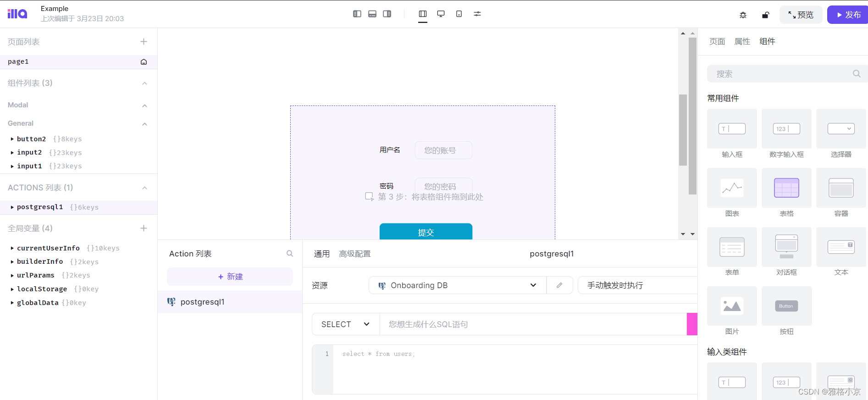The image size is (868, 400).
Task: Open the SELECT statement type dropdown
Action: click(346, 324)
